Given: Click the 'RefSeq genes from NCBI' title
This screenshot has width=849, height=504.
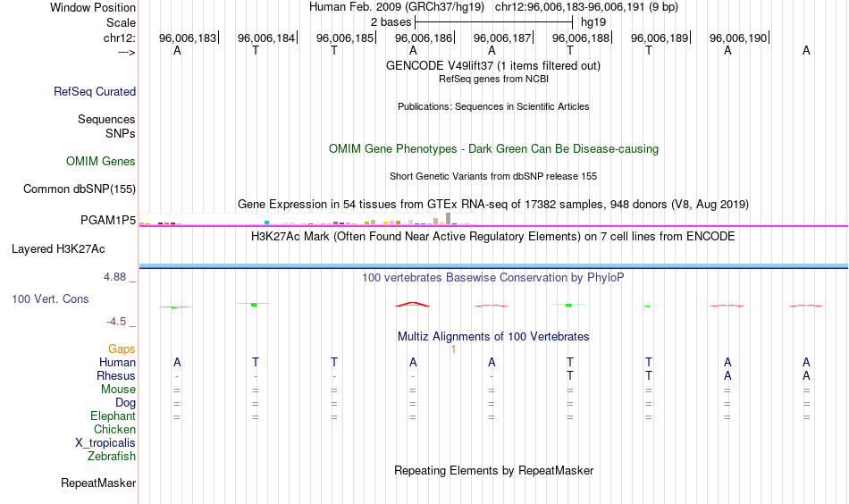Looking at the screenshot, I should (494, 79).
